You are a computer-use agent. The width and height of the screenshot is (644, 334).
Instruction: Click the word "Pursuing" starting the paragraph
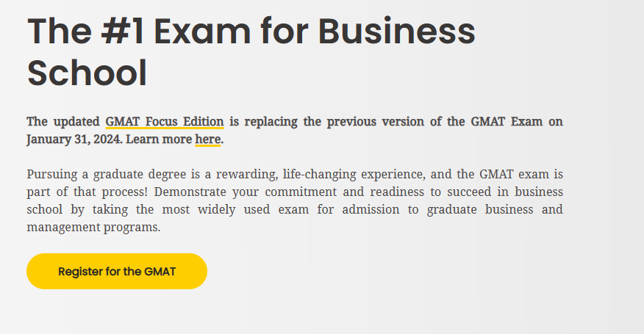pyautogui.click(x=54, y=175)
